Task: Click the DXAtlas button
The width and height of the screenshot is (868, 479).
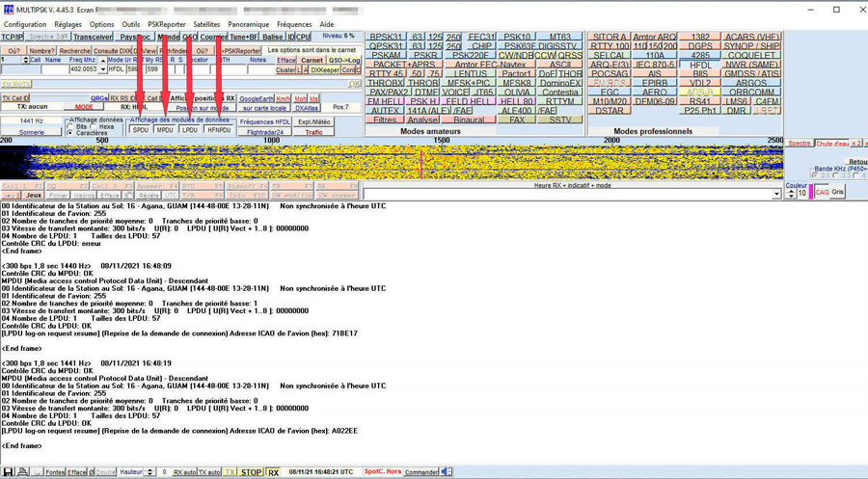Action: (x=306, y=108)
